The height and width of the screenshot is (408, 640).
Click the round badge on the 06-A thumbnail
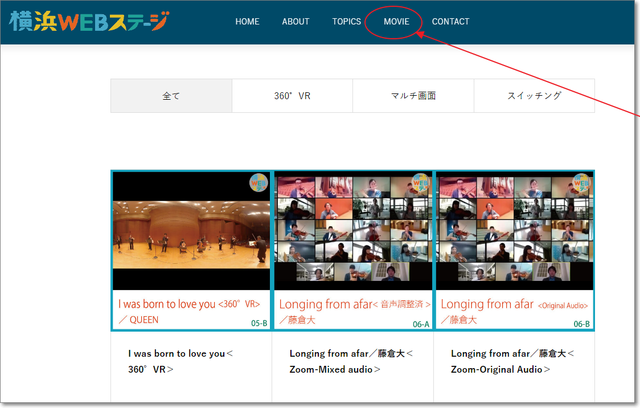[x=420, y=184]
